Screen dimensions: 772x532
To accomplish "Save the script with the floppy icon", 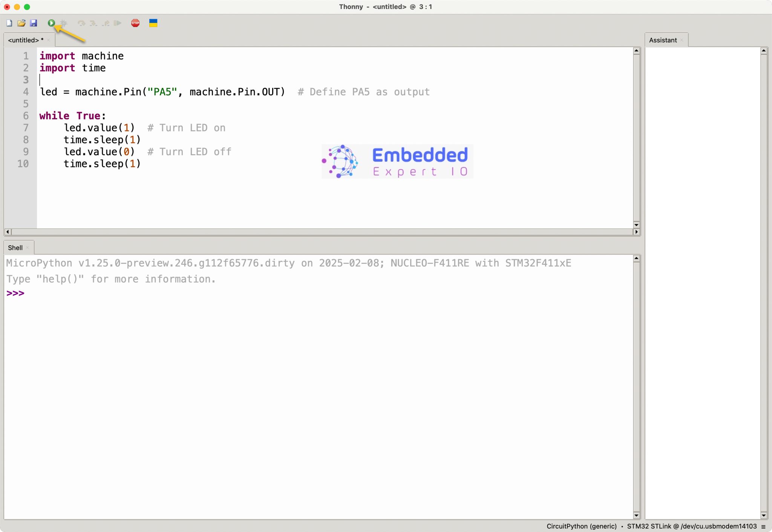I will [34, 23].
